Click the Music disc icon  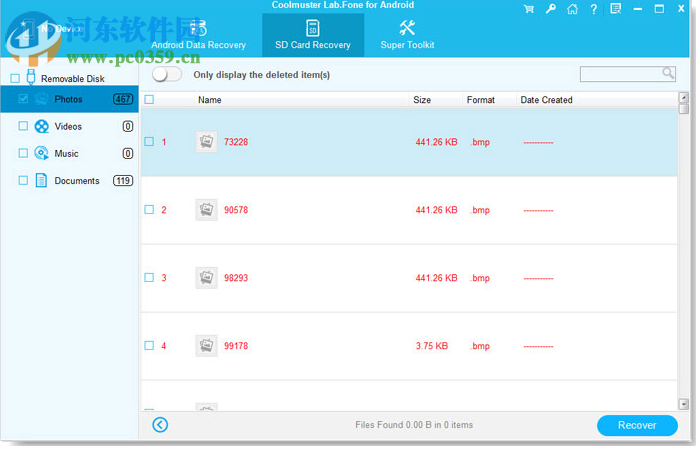tap(41, 153)
